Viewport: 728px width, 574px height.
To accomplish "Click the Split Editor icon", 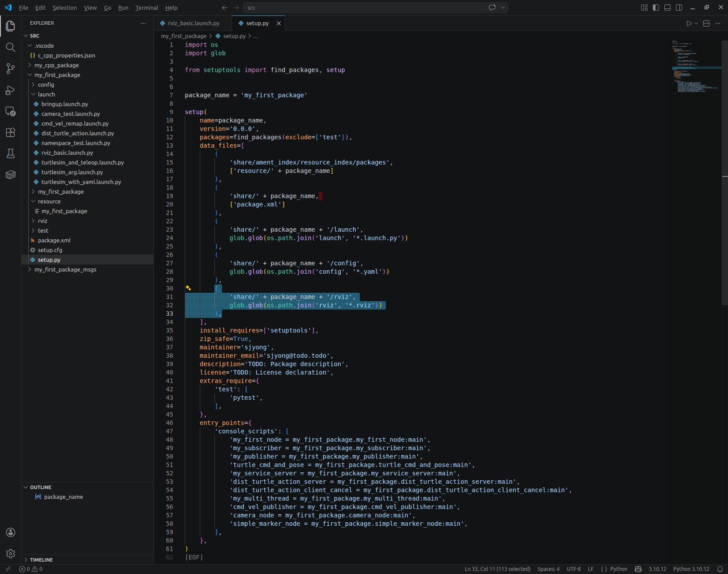I will tap(706, 23).
